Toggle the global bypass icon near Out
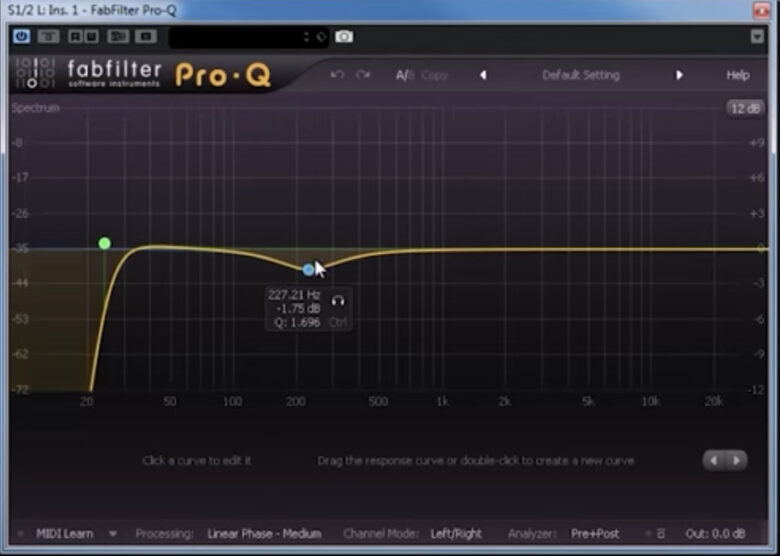780x556 pixels. tap(661, 534)
